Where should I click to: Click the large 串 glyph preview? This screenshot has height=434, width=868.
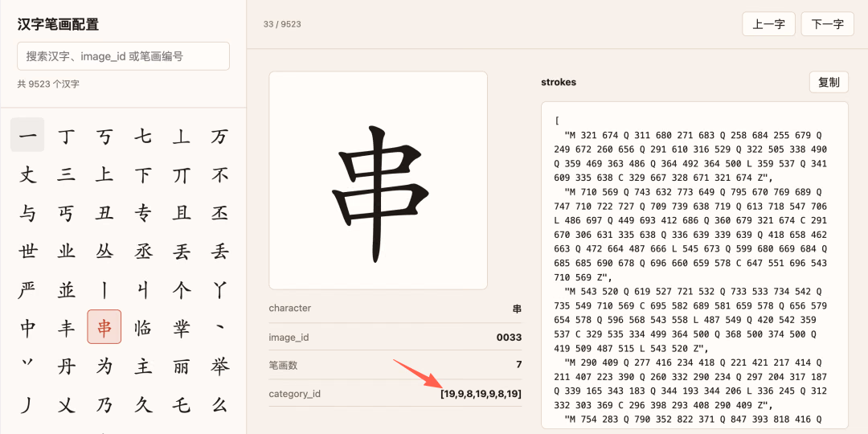[x=378, y=180]
